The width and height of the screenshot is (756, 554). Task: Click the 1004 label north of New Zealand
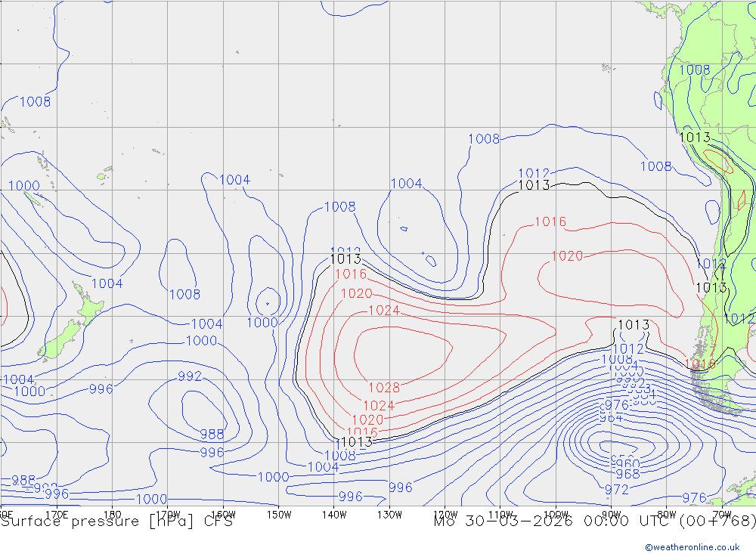pyautogui.click(x=107, y=283)
